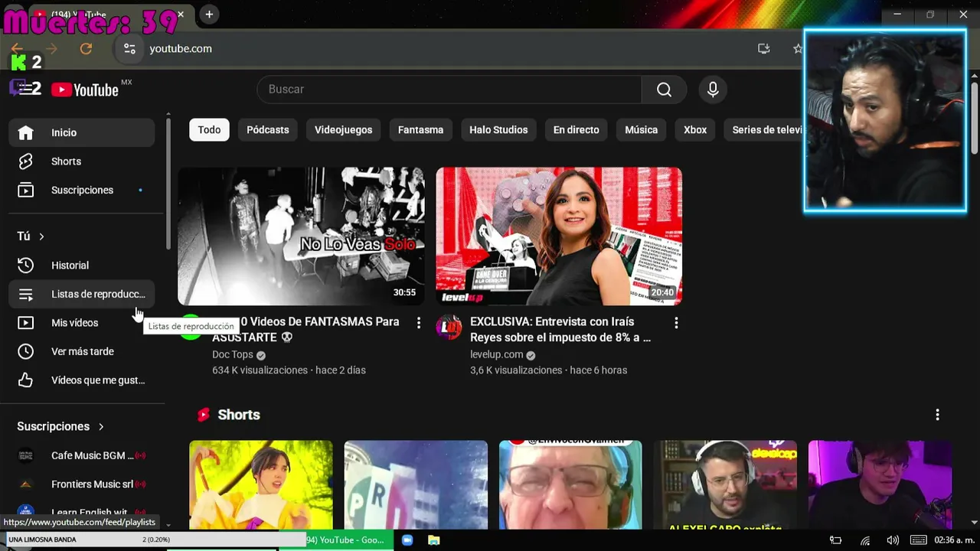Open Videos De FANTASMAS video title

pos(306,330)
